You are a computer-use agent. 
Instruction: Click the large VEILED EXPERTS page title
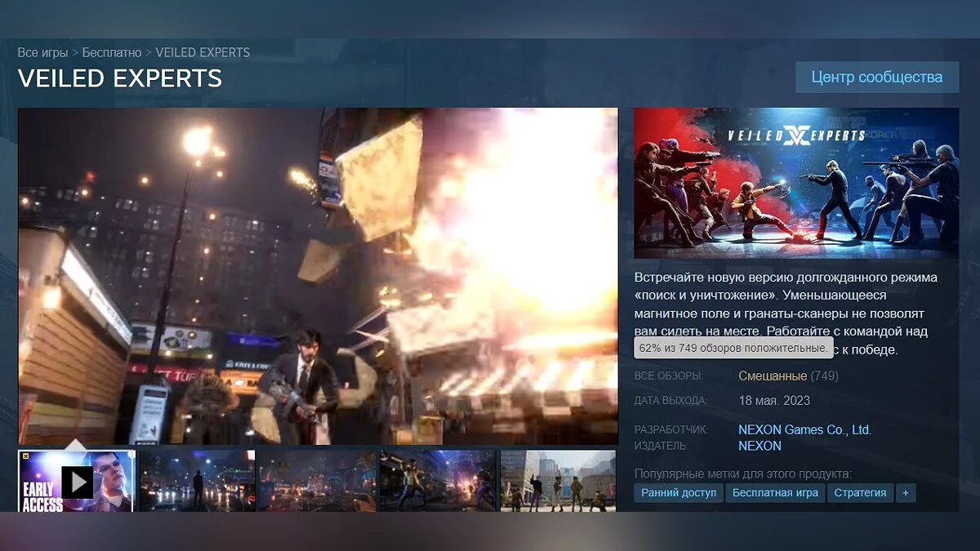[x=120, y=78]
